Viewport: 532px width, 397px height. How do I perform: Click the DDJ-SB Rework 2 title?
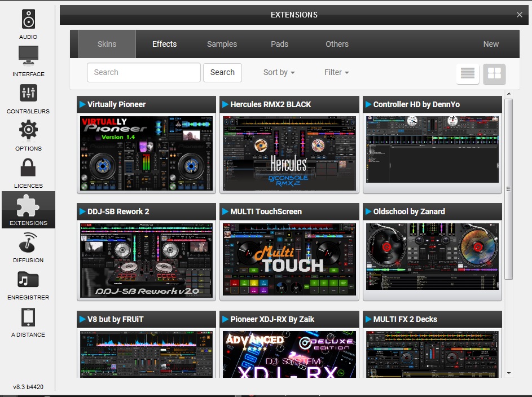pos(118,211)
